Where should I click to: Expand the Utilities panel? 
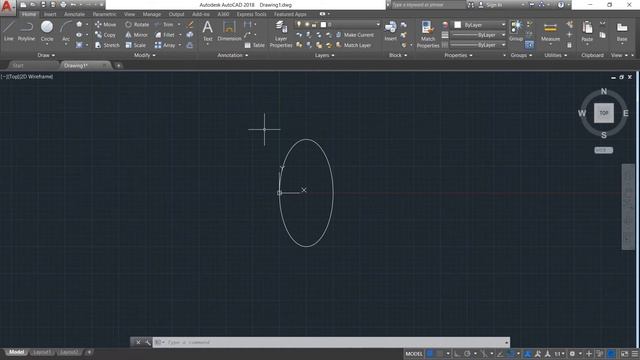pyautogui.click(x=555, y=55)
